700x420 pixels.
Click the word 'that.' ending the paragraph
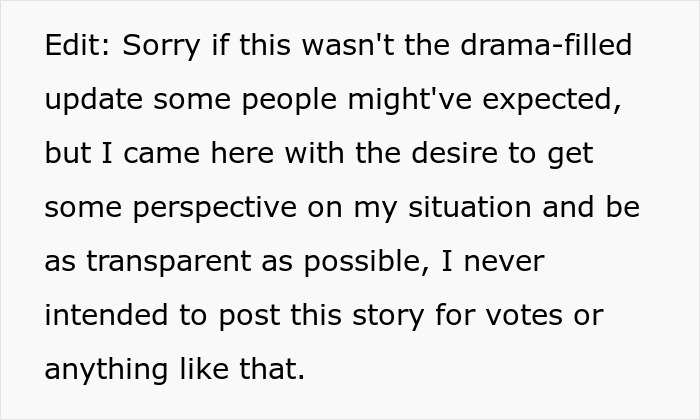[x=272, y=369]
